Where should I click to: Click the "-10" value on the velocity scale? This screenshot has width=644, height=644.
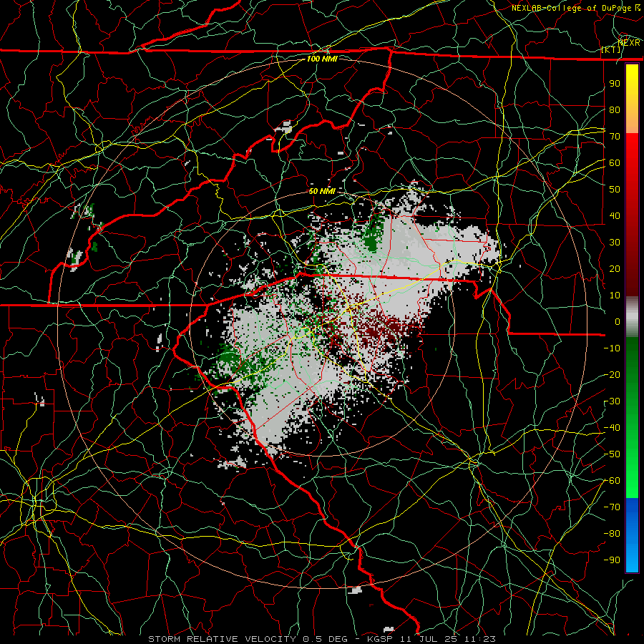point(612,348)
